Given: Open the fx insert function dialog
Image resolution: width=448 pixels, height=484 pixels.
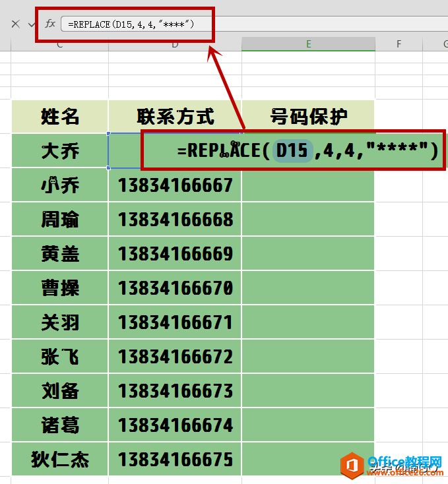Looking at the screenshot, I should (x=50, y=24).
